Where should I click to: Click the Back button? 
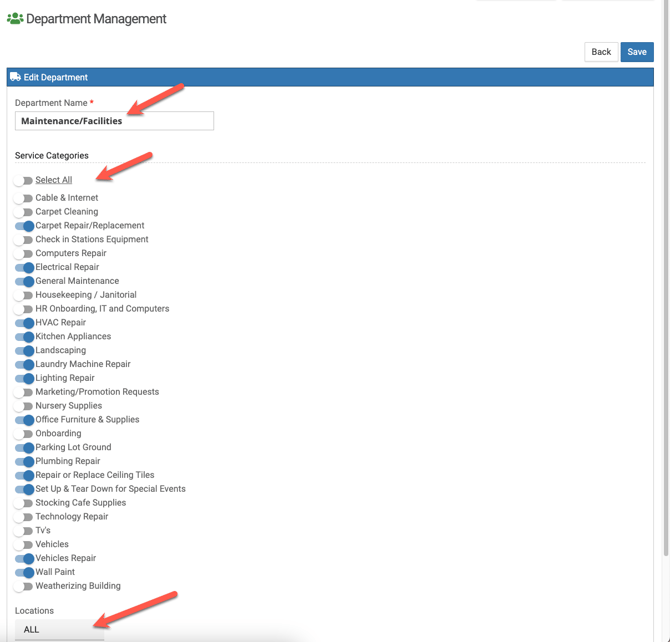point(601,52)
